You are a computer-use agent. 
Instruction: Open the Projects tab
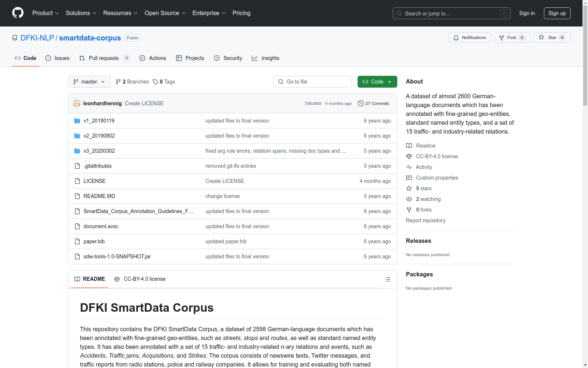pos(190,58)
